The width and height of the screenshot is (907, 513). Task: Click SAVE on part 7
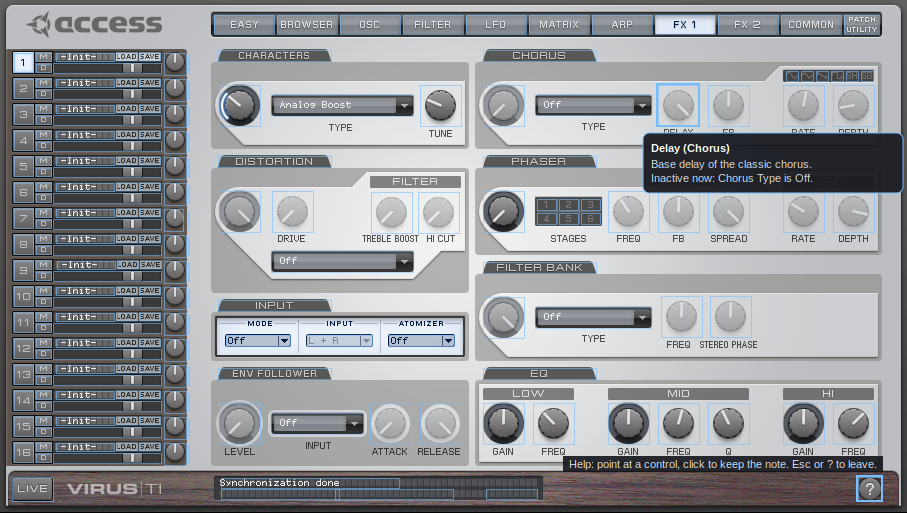(149, 213)
